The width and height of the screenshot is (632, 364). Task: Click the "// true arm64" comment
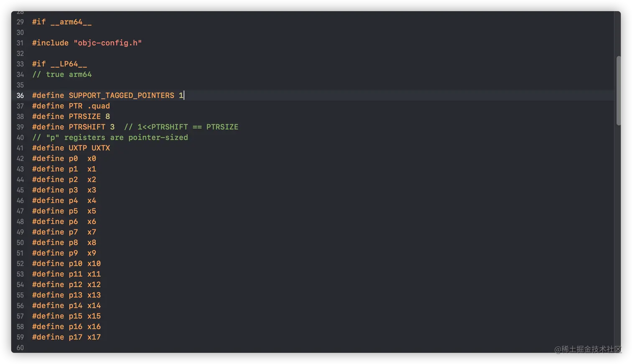(62, 74)
